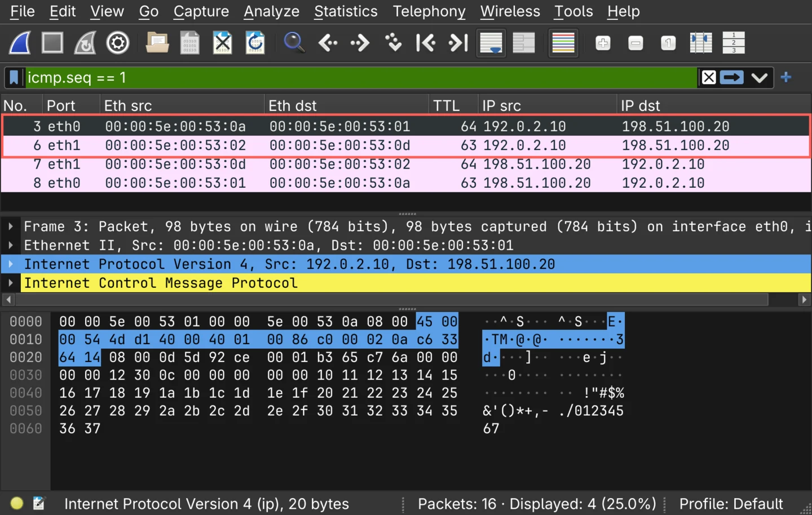The image size is (812, 515).
Task: Select packet number 7 row
Action: click(406, 164)
